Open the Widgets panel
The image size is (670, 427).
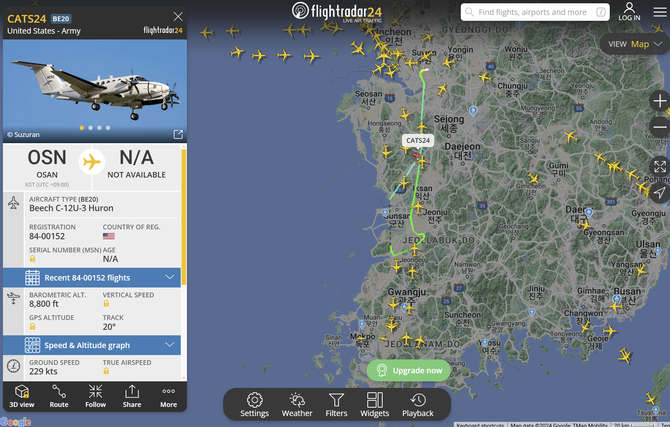click(375, 404)
